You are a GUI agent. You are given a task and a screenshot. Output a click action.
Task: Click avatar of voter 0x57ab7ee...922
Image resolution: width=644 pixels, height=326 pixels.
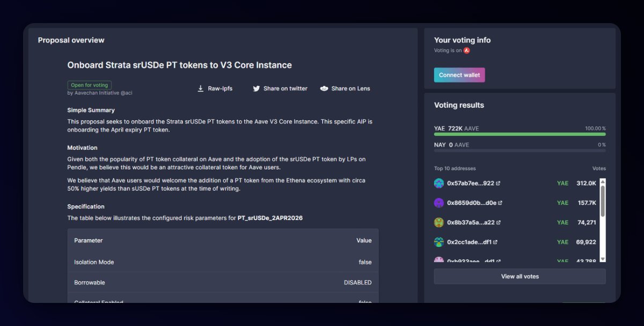click(x=439, y=183)
